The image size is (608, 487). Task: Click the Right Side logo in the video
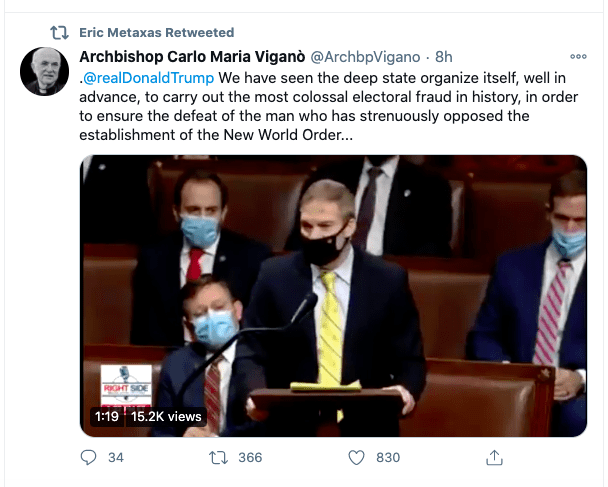coord(126,385)
